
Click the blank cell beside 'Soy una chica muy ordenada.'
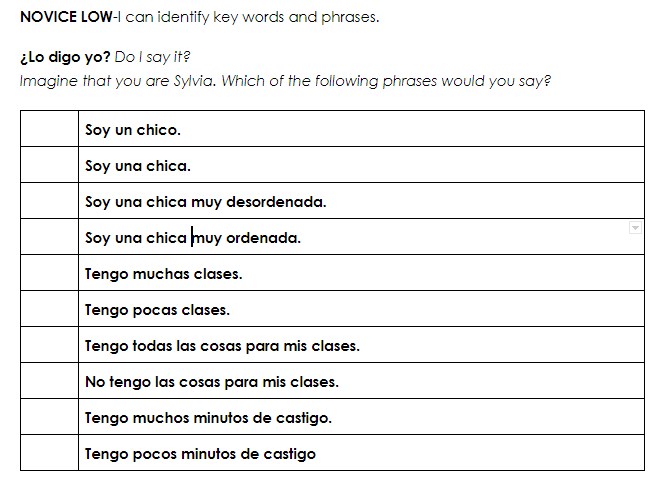[x=49, y=238]
